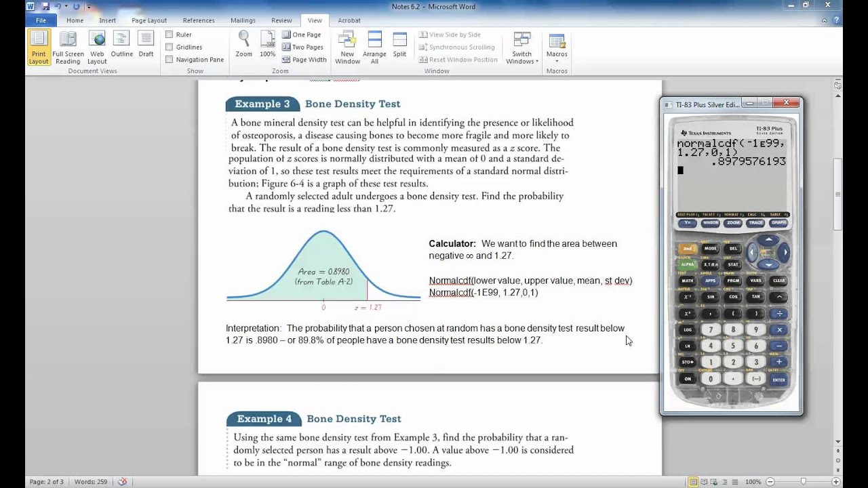
Task: Switch to Draft view
Action: click(146, 45)
